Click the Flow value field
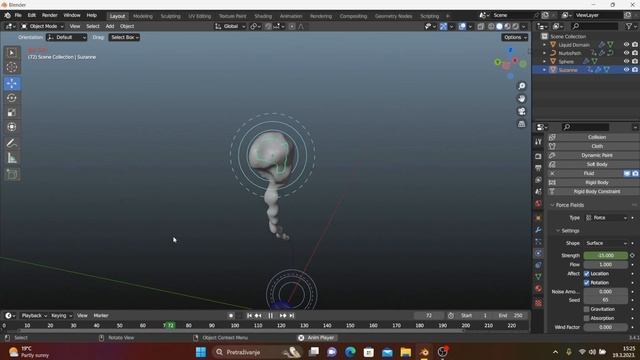The image size is (640, 360). coord(606,264)
